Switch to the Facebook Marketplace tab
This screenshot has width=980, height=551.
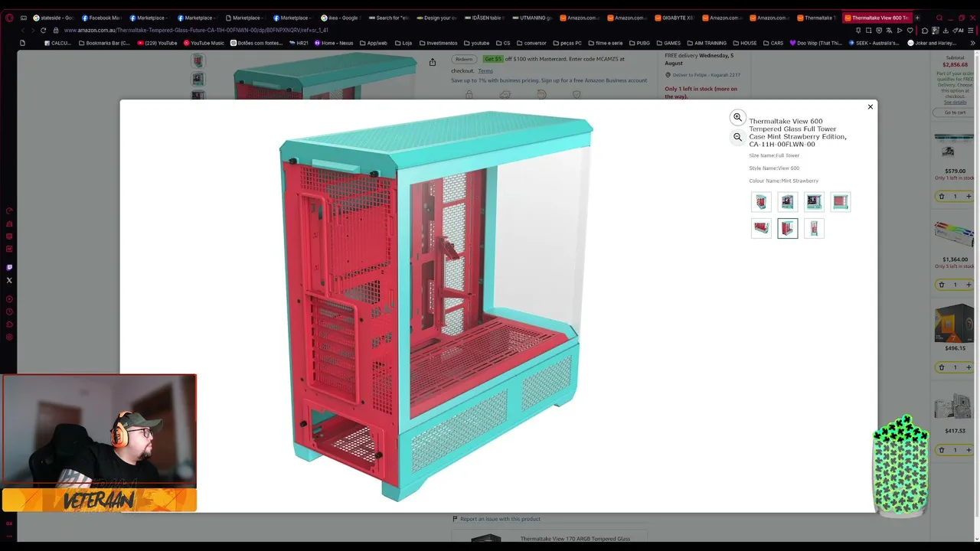(100, 18)
